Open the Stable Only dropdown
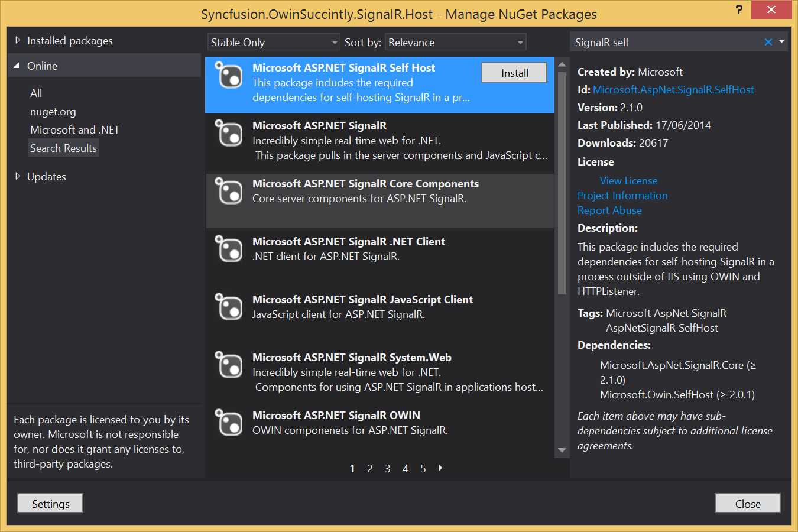Screen dimensions: 798x532 tap(274, 42)
